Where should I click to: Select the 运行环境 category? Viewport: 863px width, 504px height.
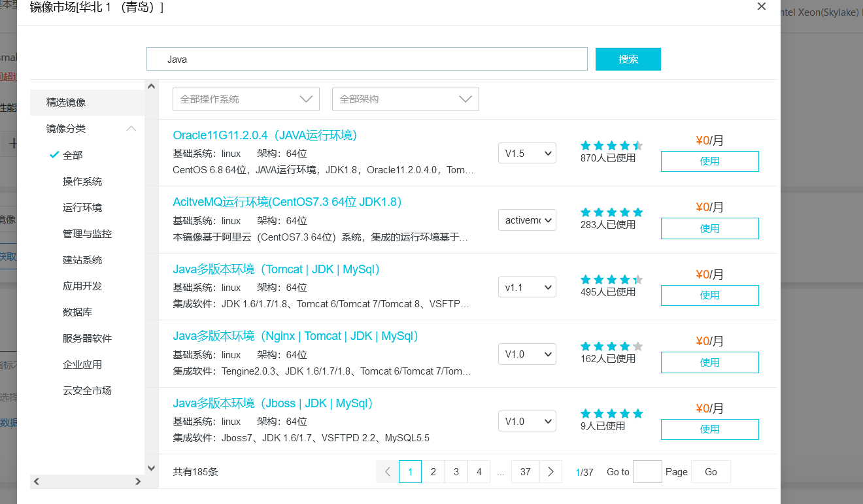point(82,208)
